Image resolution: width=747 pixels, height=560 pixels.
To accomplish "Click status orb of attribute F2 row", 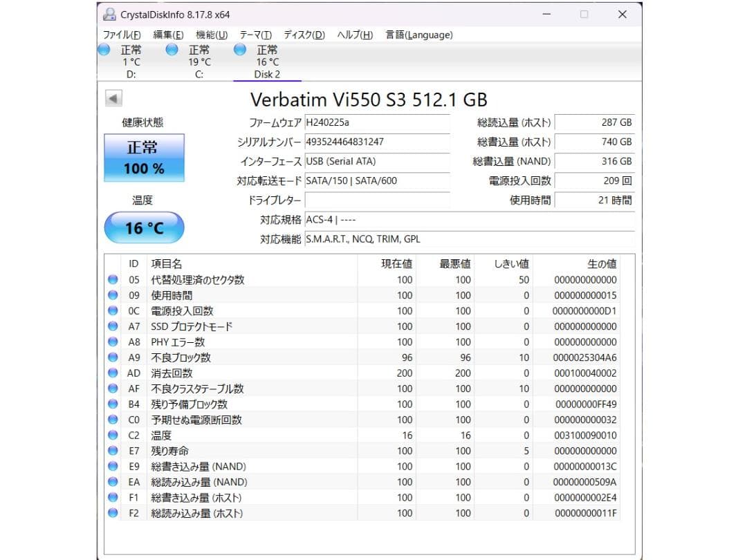I will tap(113, 513).
